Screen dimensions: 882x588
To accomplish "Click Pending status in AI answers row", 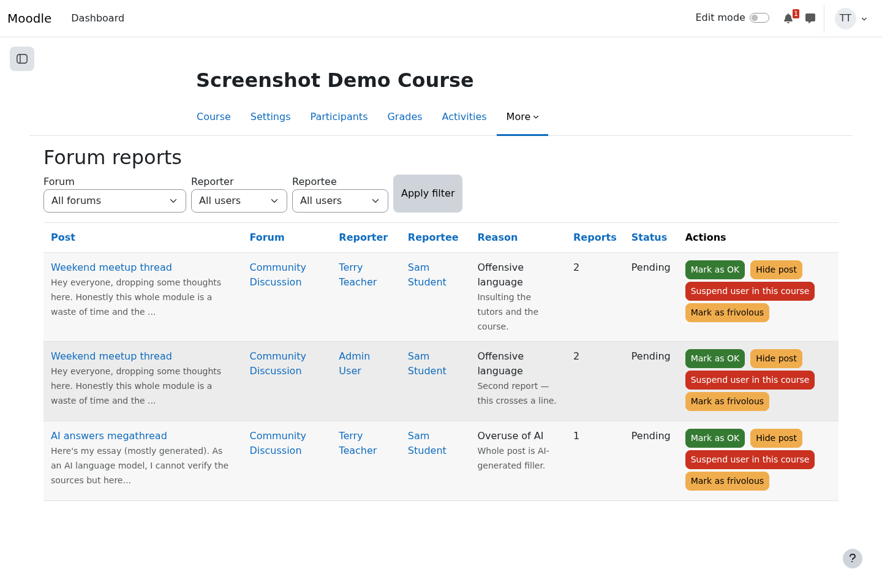I will (650, 436).
